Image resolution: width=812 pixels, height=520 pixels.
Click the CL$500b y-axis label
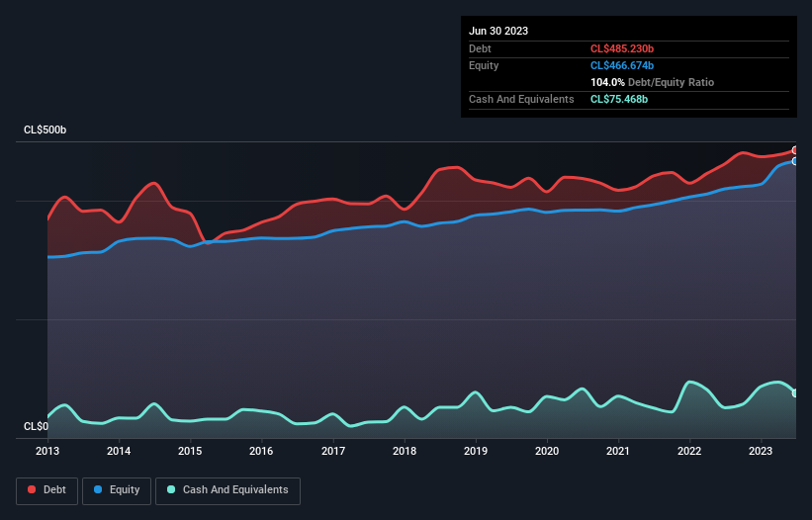coord(45,130)
